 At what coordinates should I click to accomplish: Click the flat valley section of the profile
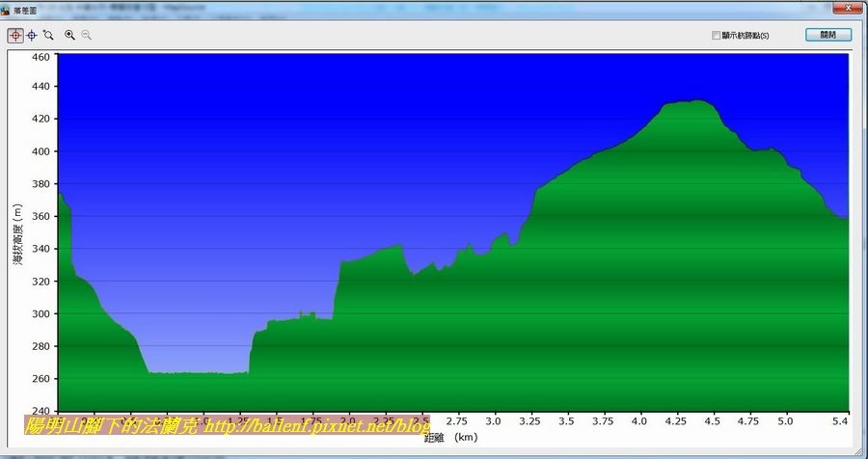(x=198, y=373)
